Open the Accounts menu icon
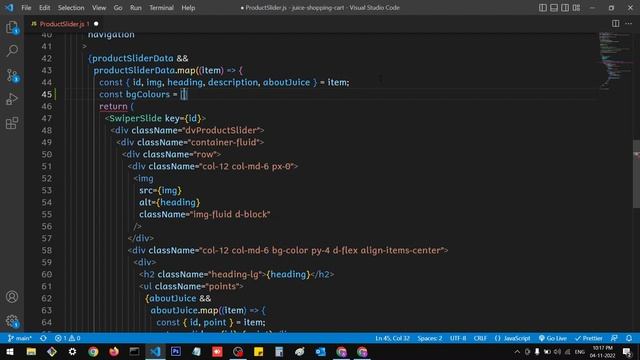This screenshot has width=640, height=360. point(12,297)
